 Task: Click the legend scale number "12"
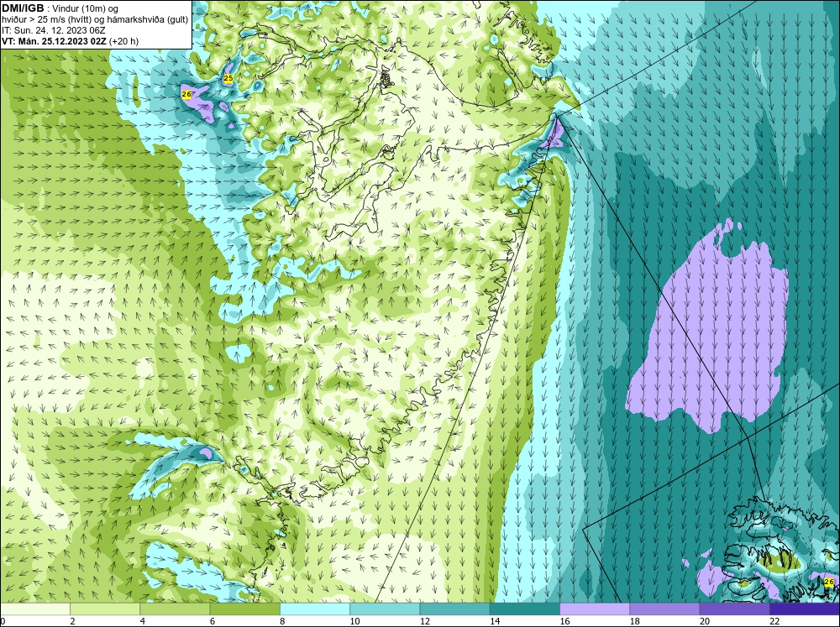[424, 621]
